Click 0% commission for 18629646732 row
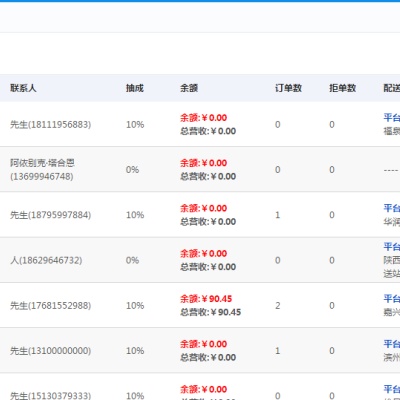Viewport: 400px width, 400px height. point(132,260)
